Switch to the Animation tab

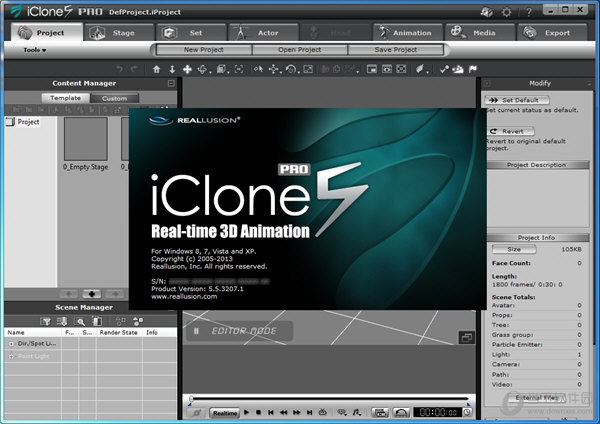point(407,32)
